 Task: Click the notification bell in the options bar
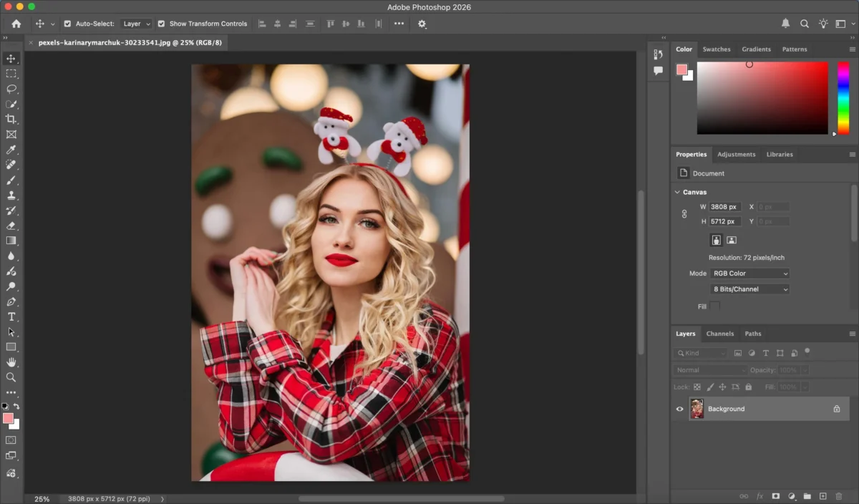click(x=785, y=23)
